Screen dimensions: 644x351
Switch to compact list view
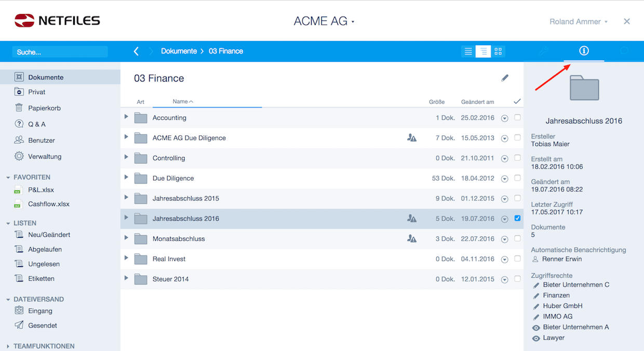(468, 51)
